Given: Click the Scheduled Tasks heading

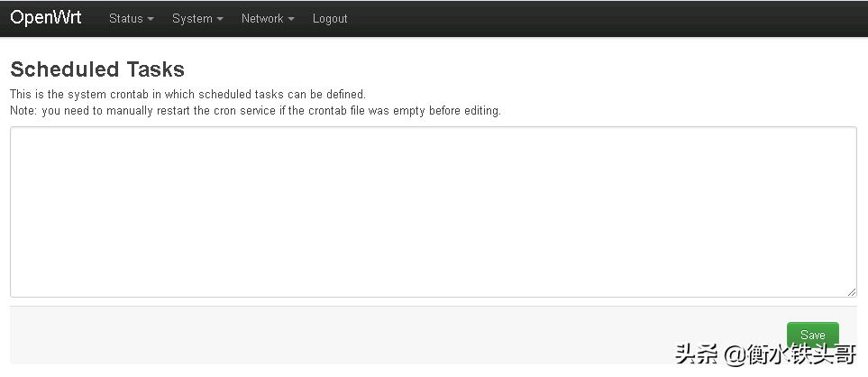Looking at the screenshot, I should (97, 69).
